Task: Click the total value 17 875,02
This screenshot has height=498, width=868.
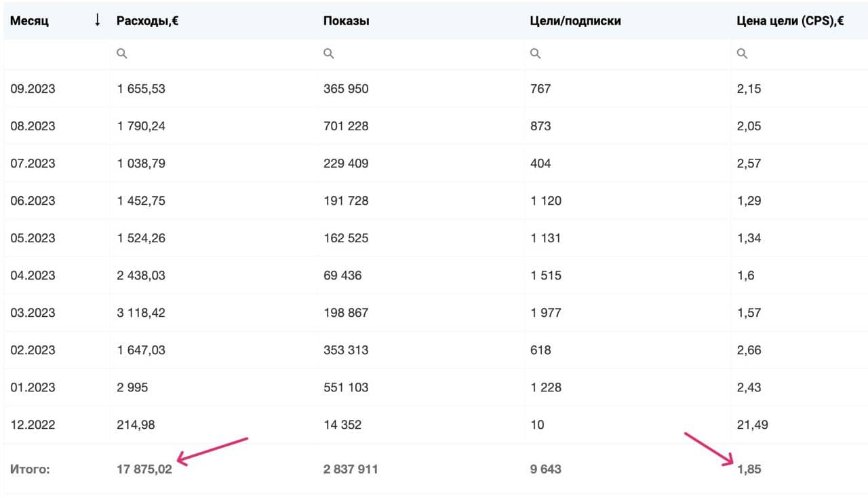Action: click(144, 468)
